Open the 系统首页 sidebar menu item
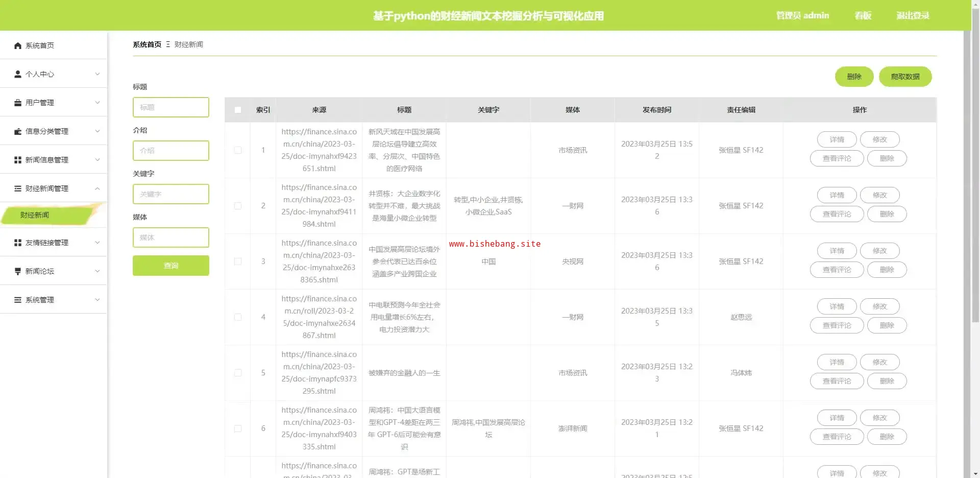Screen dimensions: 980x478 coord(54,45)
